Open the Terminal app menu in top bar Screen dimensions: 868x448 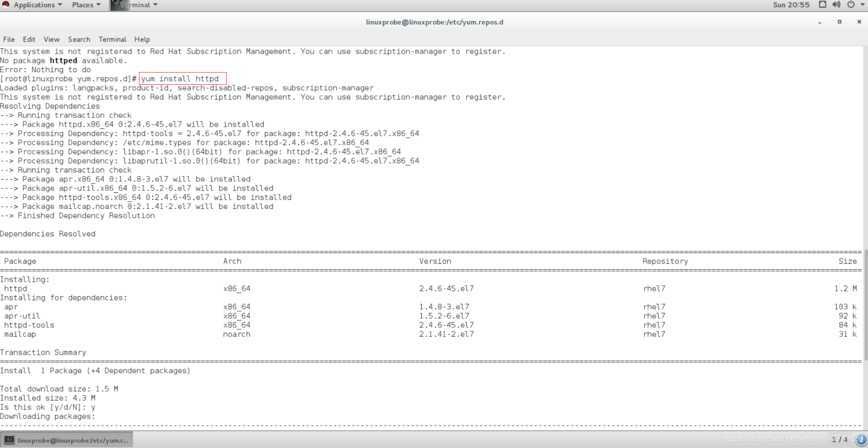pos(138,5)
